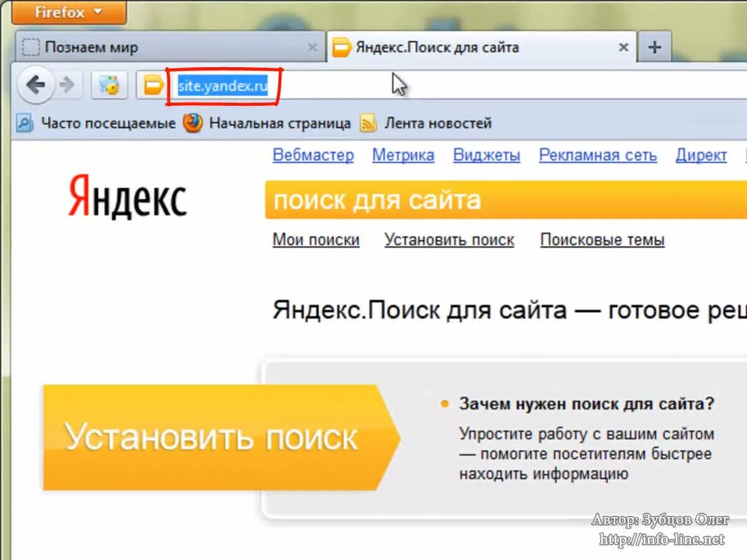Click the site identity icon before the URL
This screenshot has width=747, height=560.
pyautogui.click(x=153, y=85)
